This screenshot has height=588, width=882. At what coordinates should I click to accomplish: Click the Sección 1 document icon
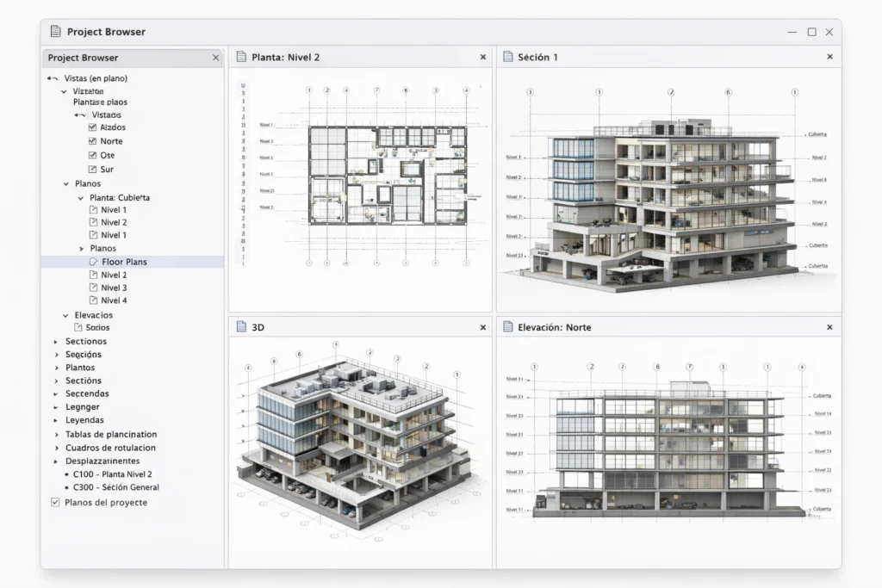point(509,57)
